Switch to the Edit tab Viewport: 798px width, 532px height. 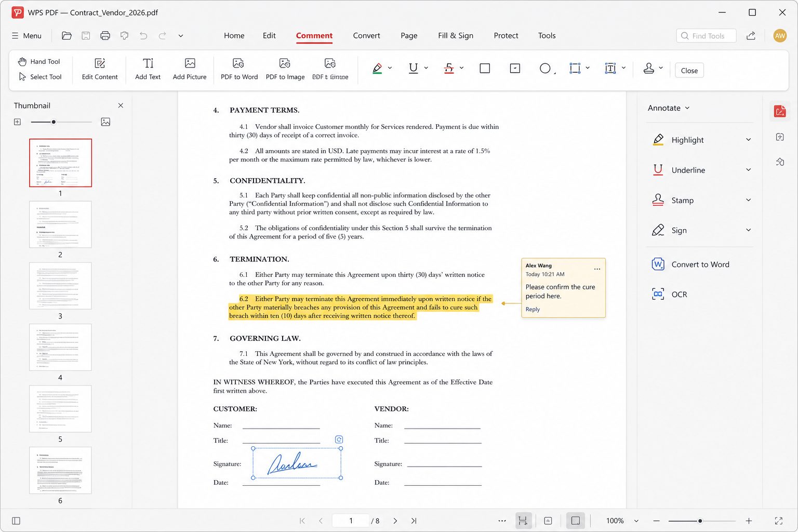(269, 35)
